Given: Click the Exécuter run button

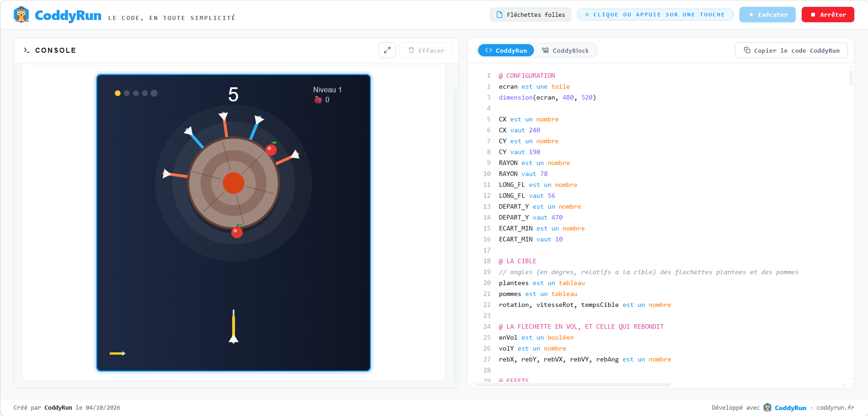Looking at the screenshot, I should [768, 15].
